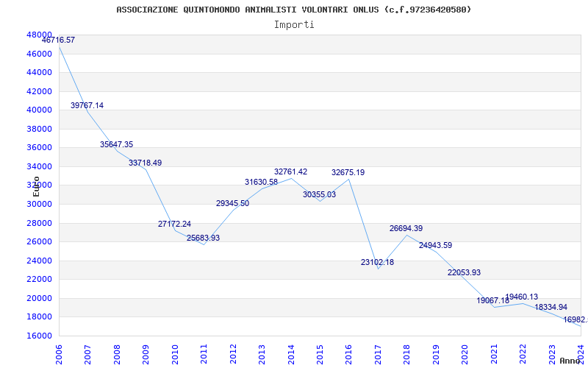Click the y-axis value 26000

pyautogui.click(x=39, y=242)
